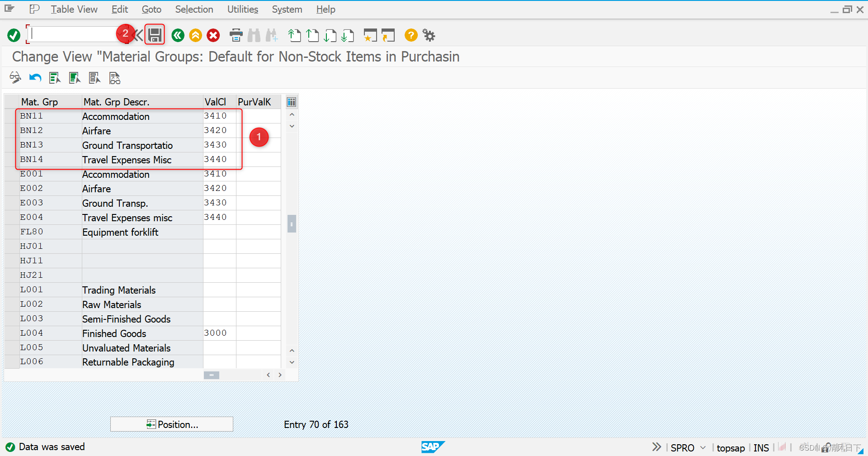This screenshot has width=868, height=456.
Task: Open Customize Local Layout gear icon
Action: tap(429, 35)
